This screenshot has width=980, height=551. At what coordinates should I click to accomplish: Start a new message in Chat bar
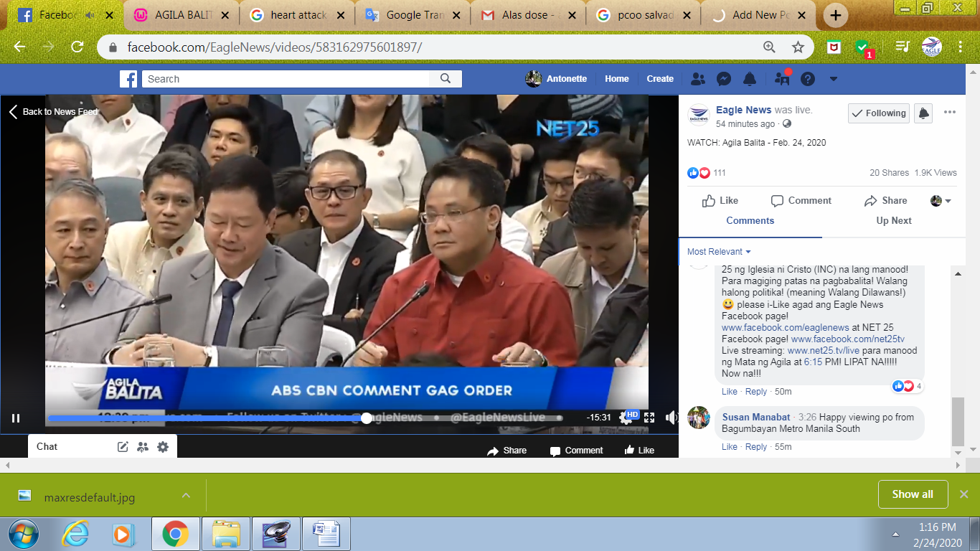(x=123, y=446)
